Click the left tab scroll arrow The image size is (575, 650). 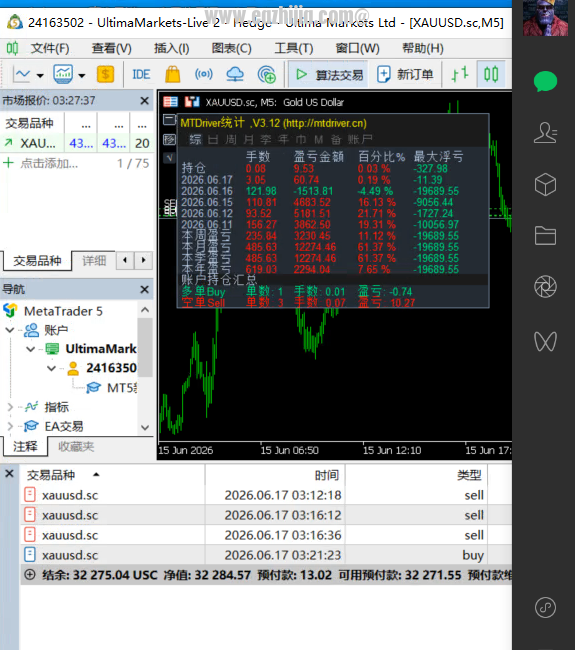click(125, 260)
